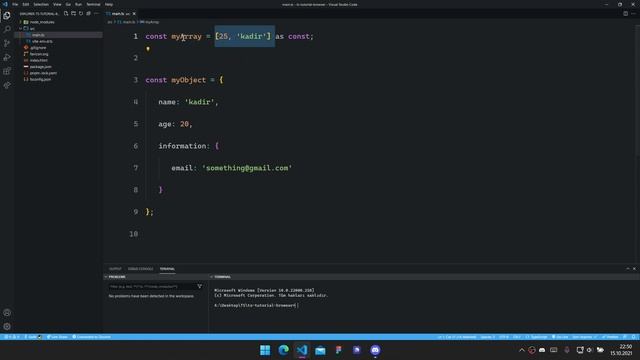Viewport: 640px width, 360px height.
Task: Close the bottom panel
Action: click(x=634, y=269)
